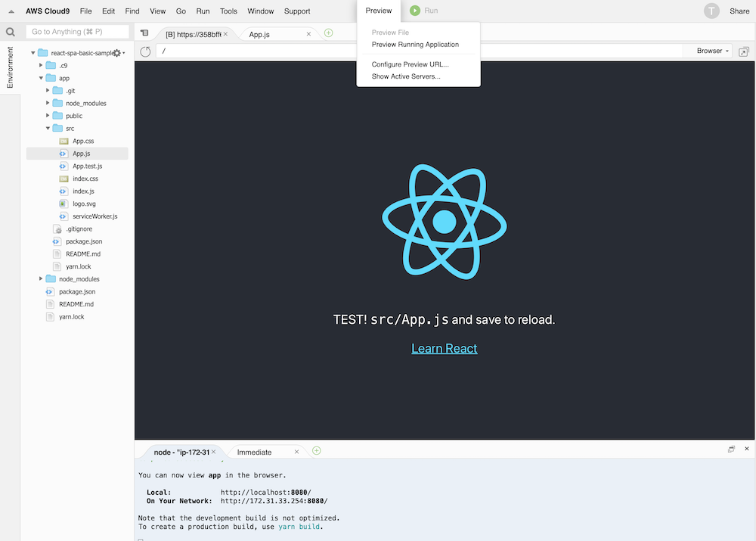Image resolution: width=756 pixels, height=541 pixels.
Task: Expand the root-level node_modules folder
Action: pyautogui.click(x=41, y=278)
